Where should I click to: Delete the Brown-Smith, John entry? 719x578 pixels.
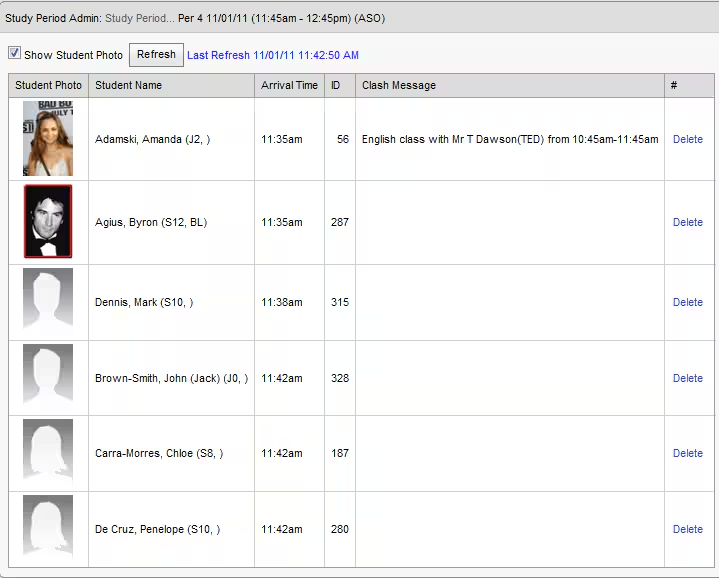(x=687, y=378)
